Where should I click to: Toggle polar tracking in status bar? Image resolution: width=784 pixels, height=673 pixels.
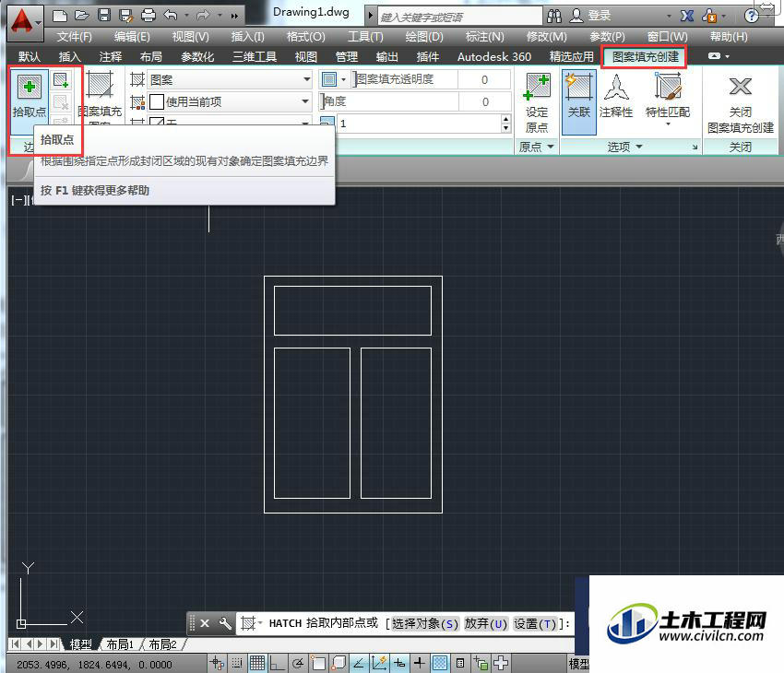pyautogui.click(x=298, y=663)
